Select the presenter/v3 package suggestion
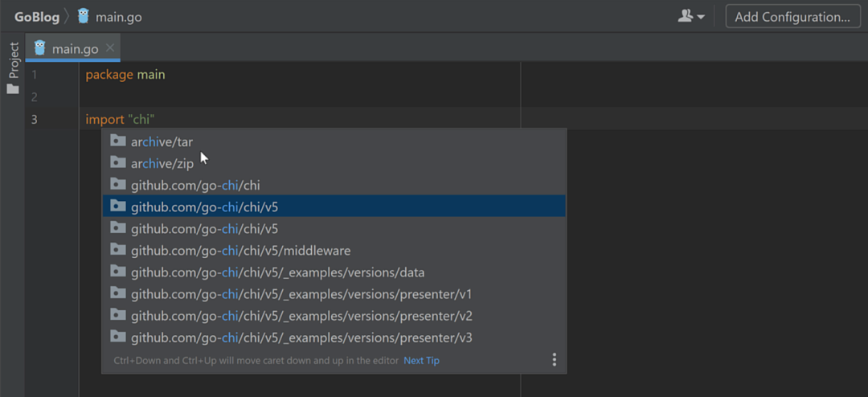This screenshot has height=397, width=868. click(x=334, y=338)
